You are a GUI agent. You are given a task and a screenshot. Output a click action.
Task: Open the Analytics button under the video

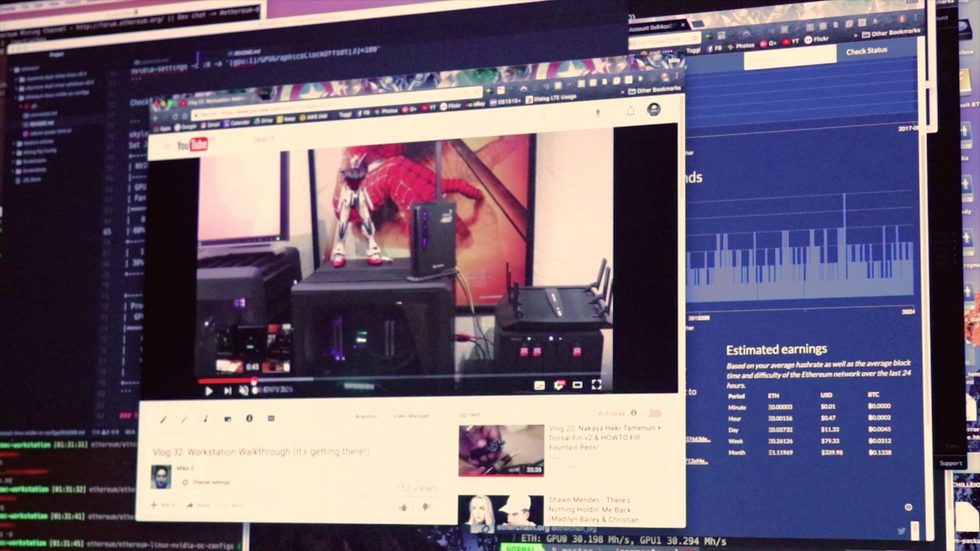(x=366, y=416)
